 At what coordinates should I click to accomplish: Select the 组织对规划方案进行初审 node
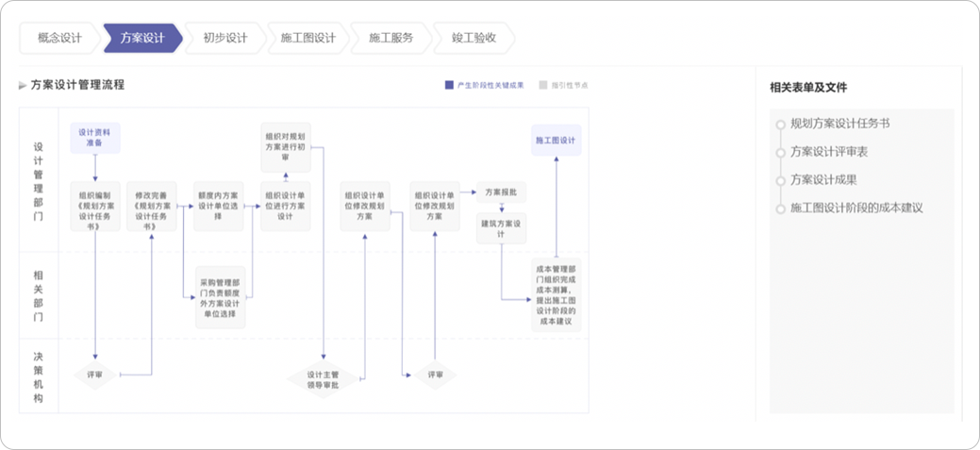[x=286, y=145]
